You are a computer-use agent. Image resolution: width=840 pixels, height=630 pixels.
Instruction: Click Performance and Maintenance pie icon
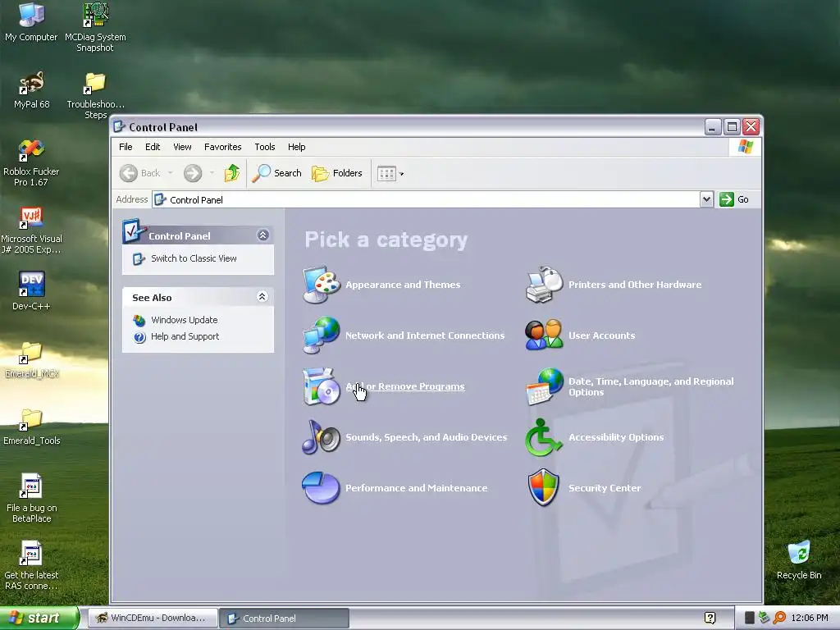click(322, 487)
